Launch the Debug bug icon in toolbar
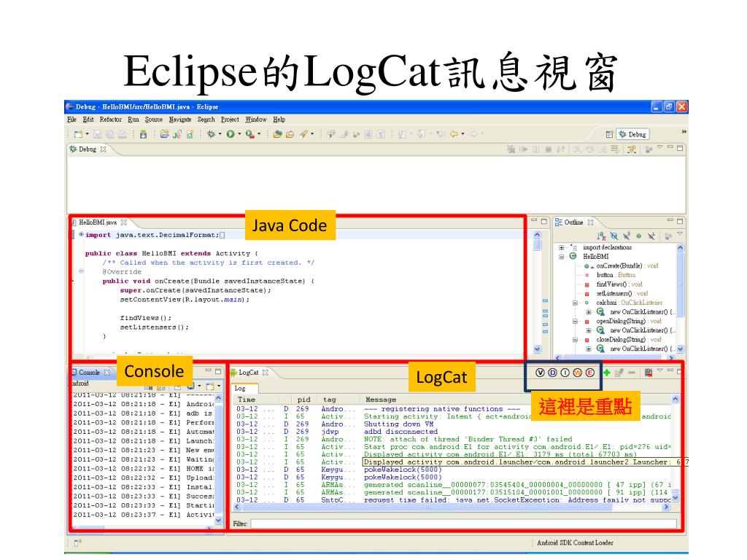This screenshot has width=747, height=560. tap(211, 134)
